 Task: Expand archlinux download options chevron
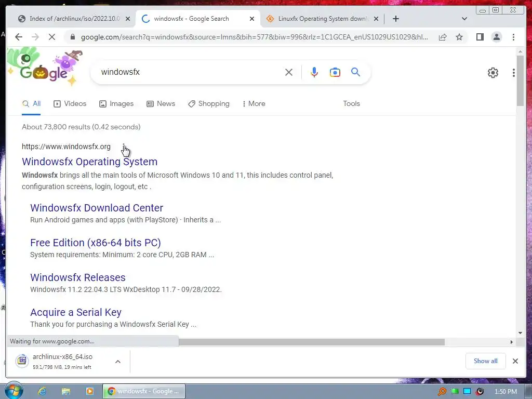pos(118,362)
